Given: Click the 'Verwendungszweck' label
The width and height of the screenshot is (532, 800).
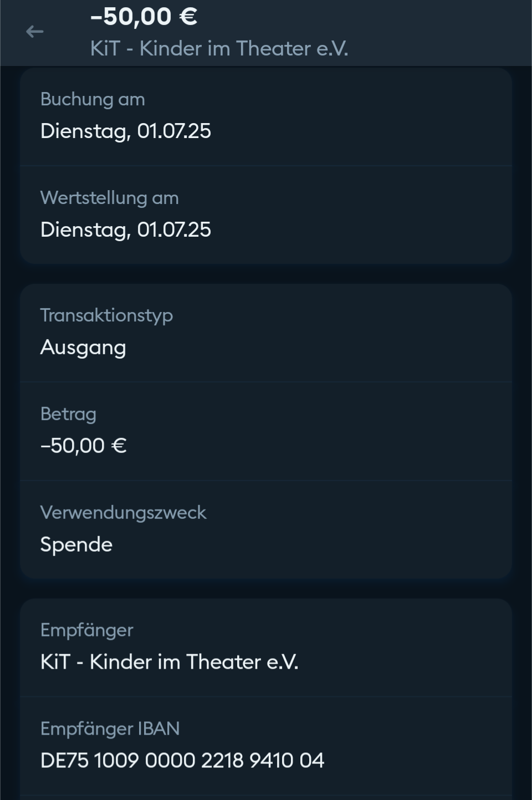Looking at the screenshot, I should [123, 513].
